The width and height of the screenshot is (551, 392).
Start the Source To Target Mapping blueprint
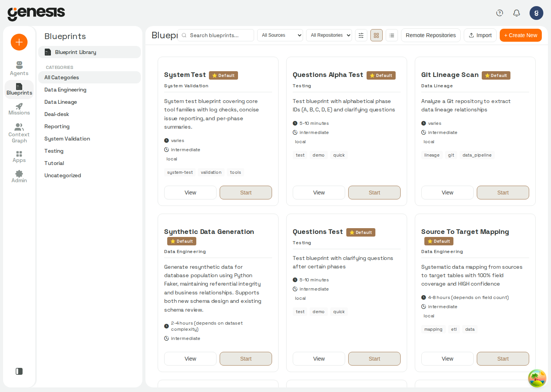tap(503, 359)
